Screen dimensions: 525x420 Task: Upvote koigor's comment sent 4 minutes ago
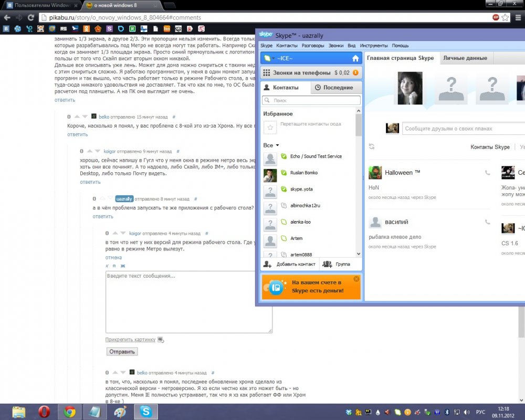tap(115, 233)
